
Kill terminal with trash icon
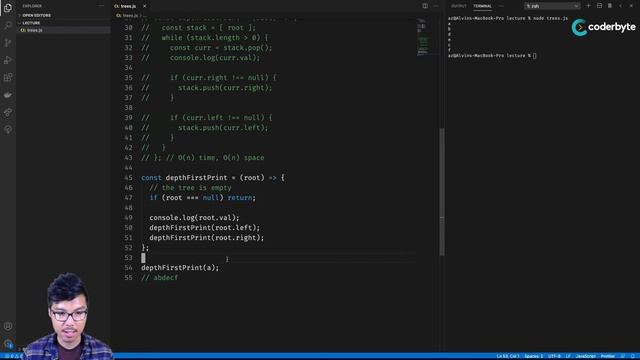610,6
